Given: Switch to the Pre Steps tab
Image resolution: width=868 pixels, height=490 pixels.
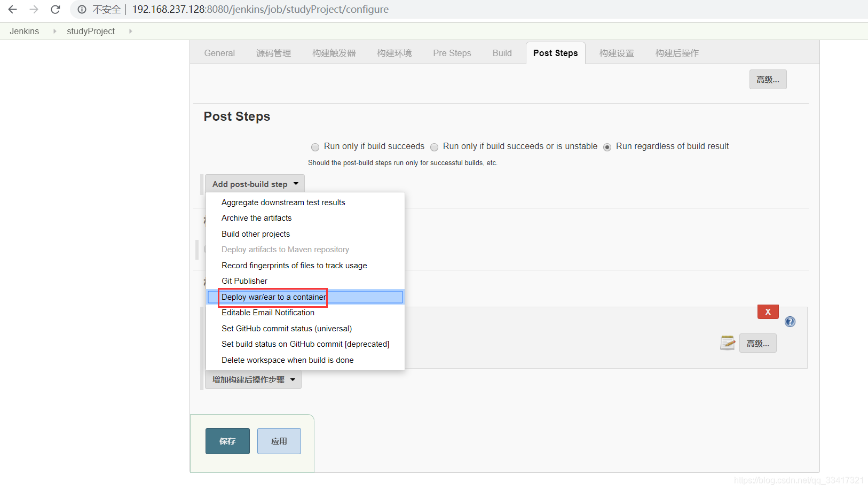Looking at the screenshot, I should pyautogui.click(x=452, y=53).
